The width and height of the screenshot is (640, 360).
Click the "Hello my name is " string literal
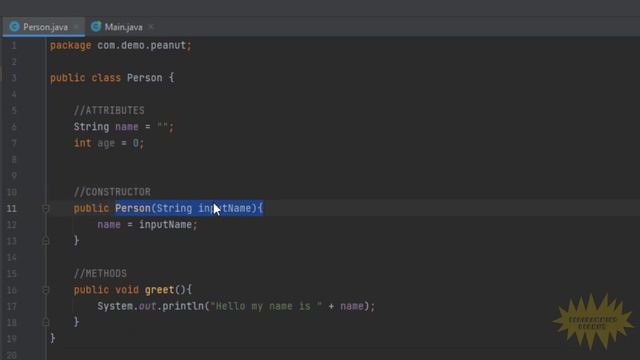click(266, 306)
